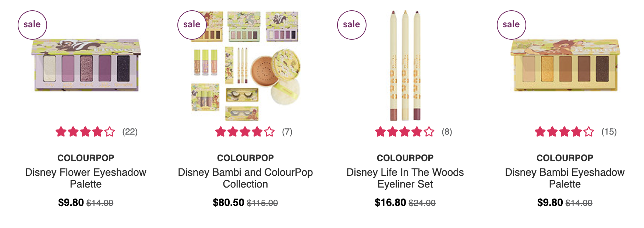Open Disney Life In The Woods Eyeliner Set link
644x228 pixels.
point(405,178)
